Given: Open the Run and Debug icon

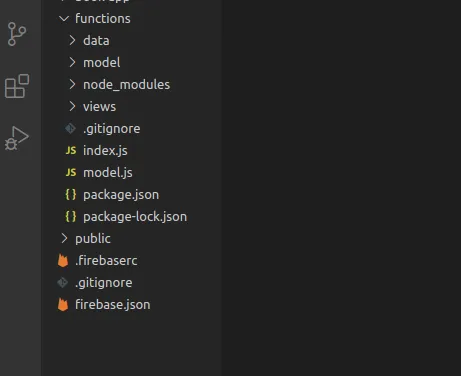Looking at the screenshot, I should [x=17, y=138].
